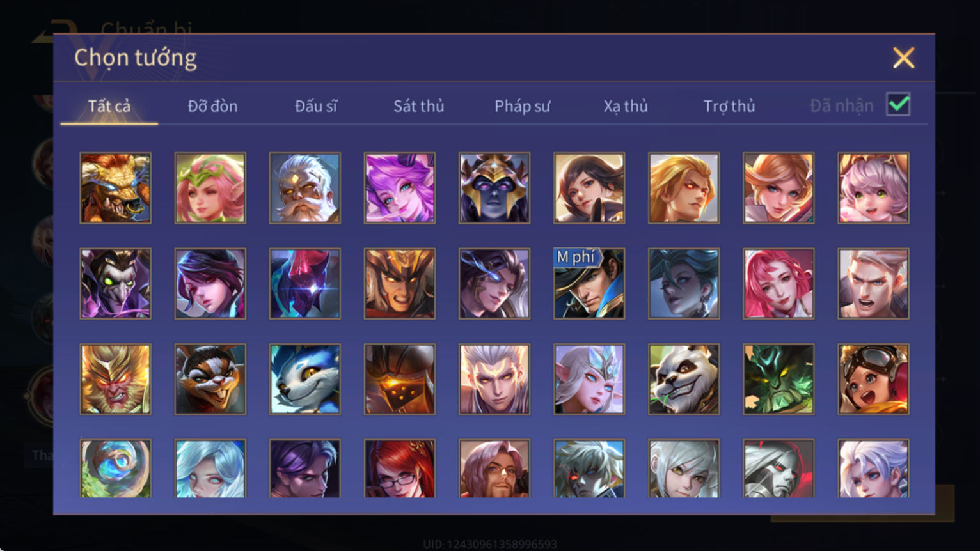
Task: Choose the hero marked 'M phí'
Action: tap(589, 284)
